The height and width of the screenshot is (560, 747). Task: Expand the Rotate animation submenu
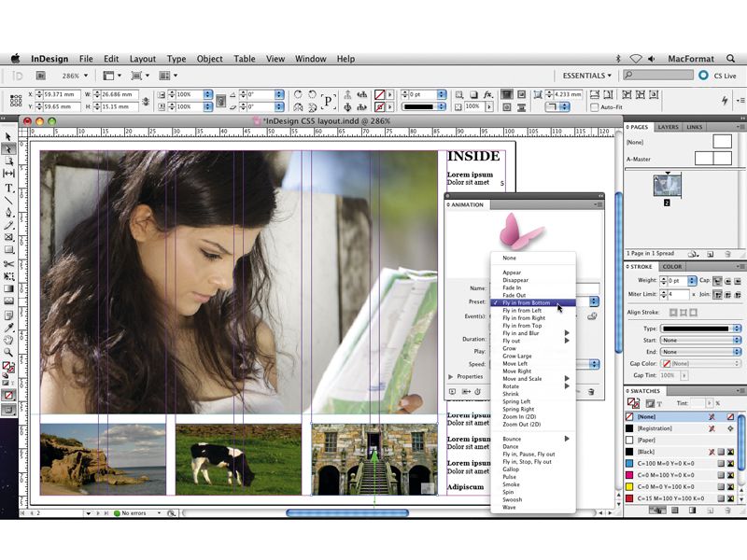pyautogui.click(x=566, y=386)
